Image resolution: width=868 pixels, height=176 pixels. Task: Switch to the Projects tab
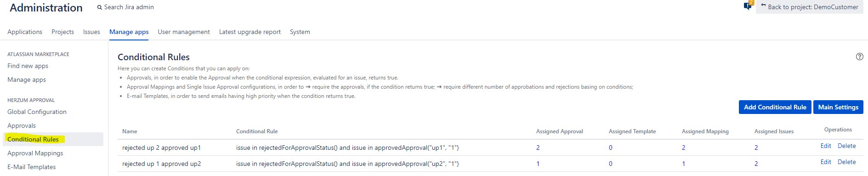pyautogui.click(x=62, y=32)
